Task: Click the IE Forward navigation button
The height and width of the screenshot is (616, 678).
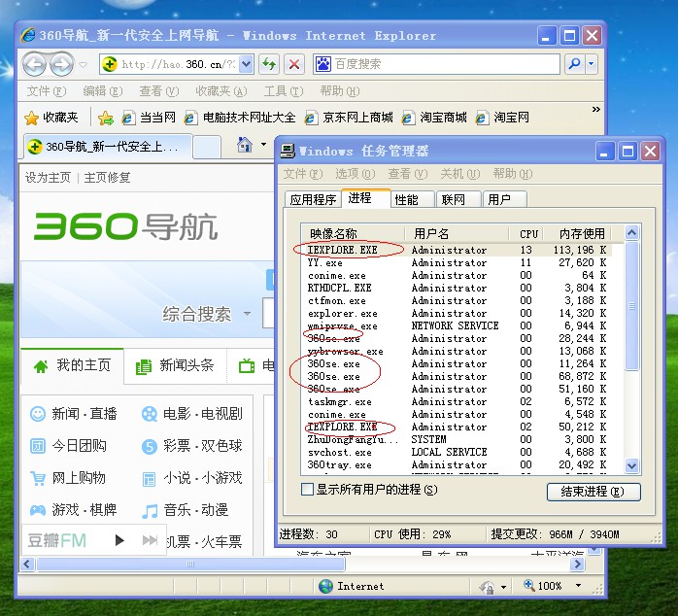Action: click(x=61, y=65)
